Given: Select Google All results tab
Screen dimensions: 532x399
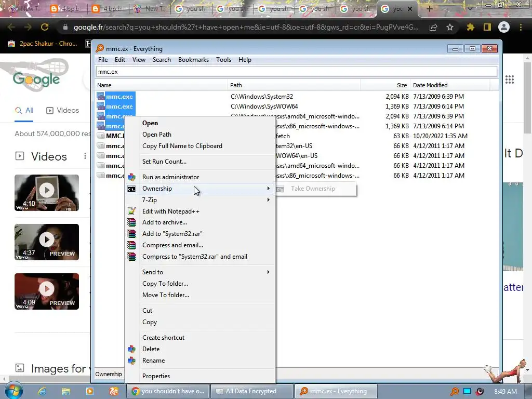Looking at the screenshot, I should (24, 110).
